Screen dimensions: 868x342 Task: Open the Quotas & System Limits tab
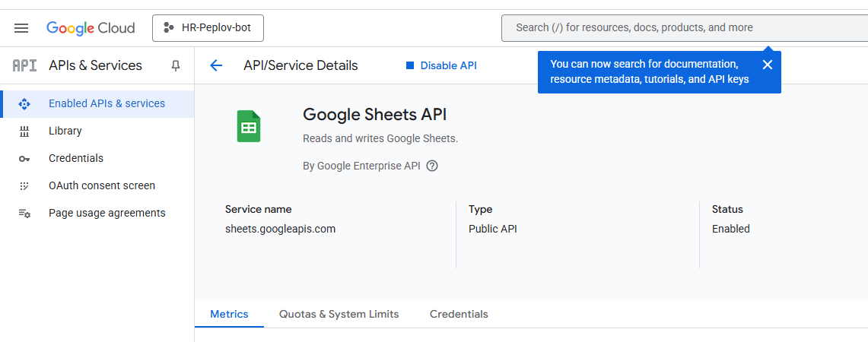click(339, 314)
